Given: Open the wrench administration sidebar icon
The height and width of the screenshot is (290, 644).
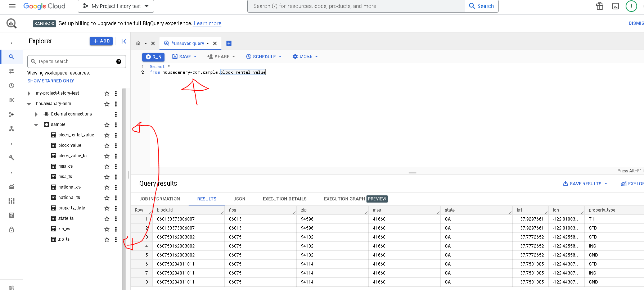Looking at the screenshot, I should (x=12, y=158).
